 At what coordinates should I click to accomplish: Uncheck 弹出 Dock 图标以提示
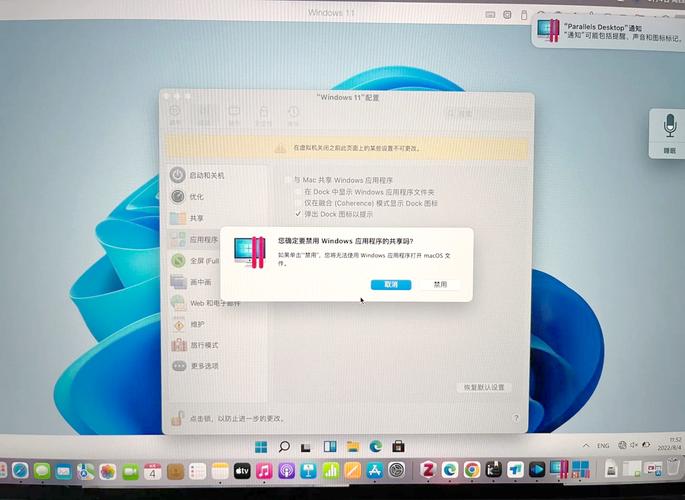298,214
